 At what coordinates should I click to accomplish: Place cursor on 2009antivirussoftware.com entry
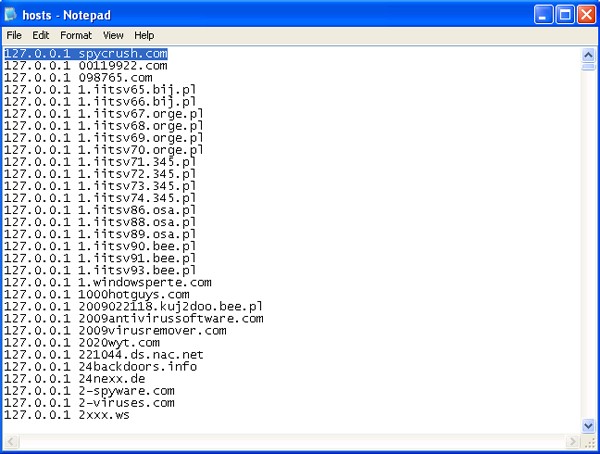click(x=170, y=318)
